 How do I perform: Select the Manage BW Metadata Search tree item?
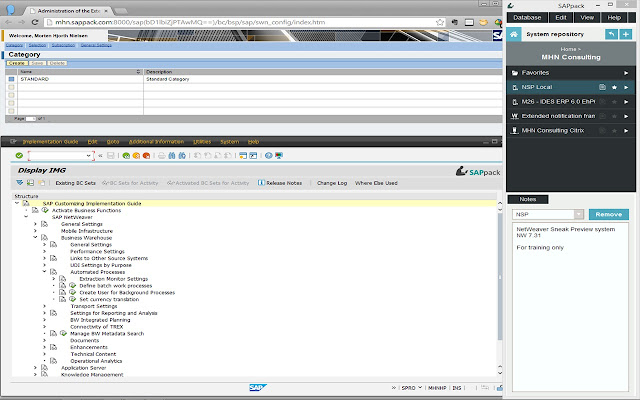coord(107,333)
